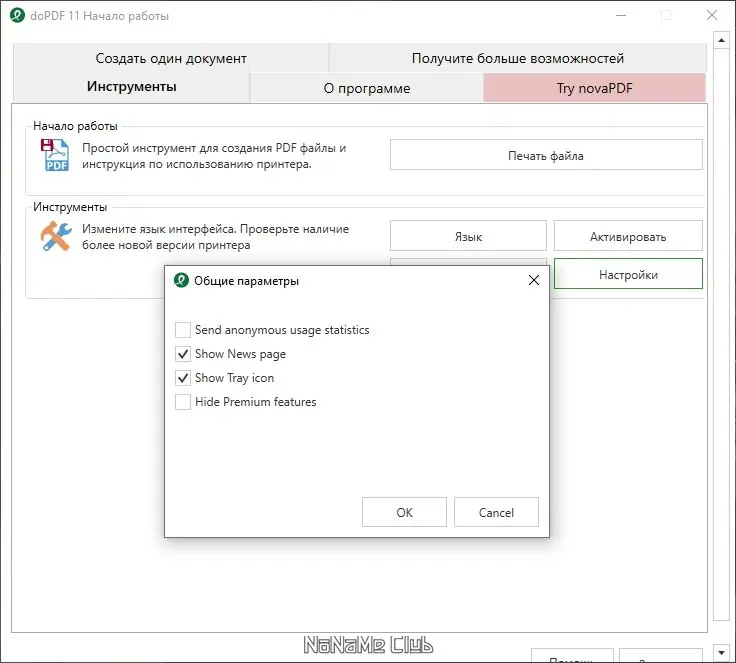Image resolution: width=736 pixels, height=663 pixels.
Task: Click the scrollbar up arrow
Action: point(721,40)
